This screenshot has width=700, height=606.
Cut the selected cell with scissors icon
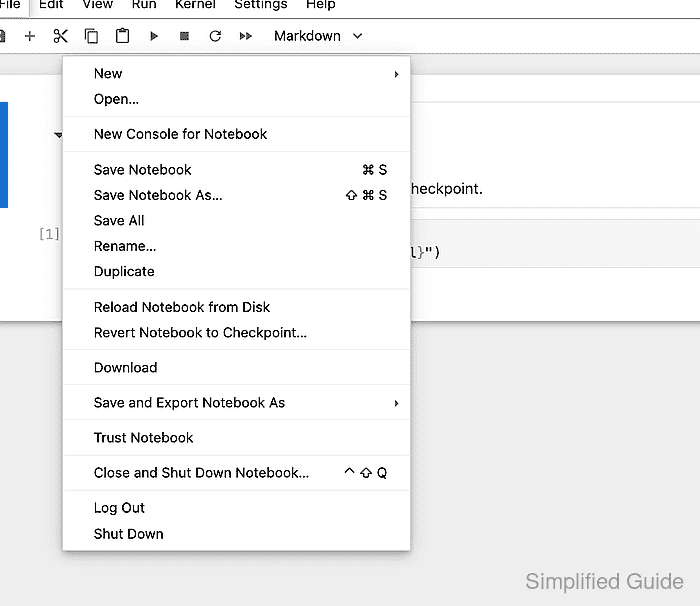pos(60,36)
